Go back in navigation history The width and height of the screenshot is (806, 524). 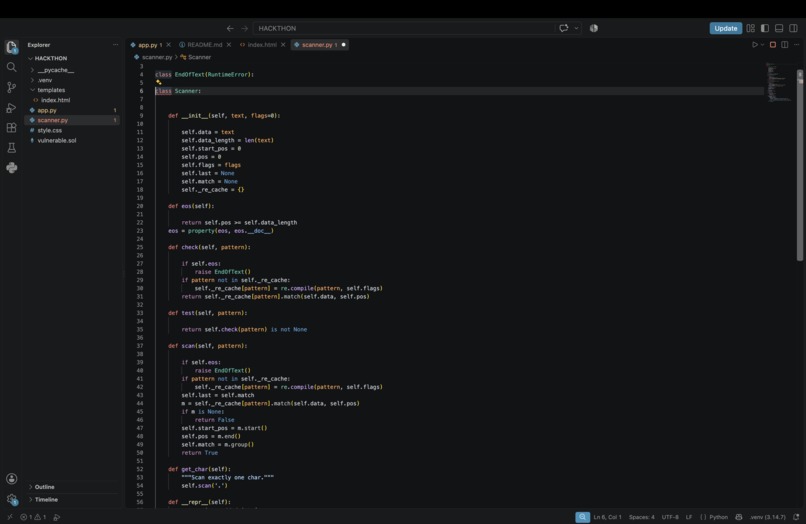pyautogui.click(x=230, y=28)
